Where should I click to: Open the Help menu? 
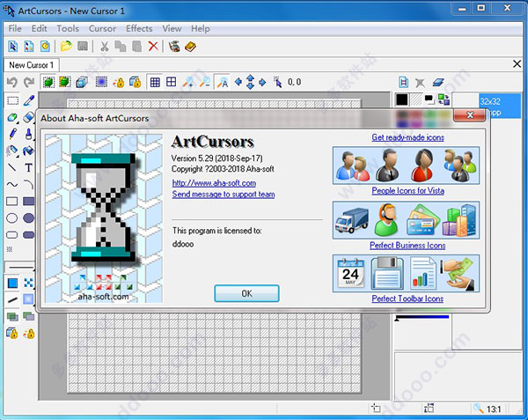pos(201,29)
